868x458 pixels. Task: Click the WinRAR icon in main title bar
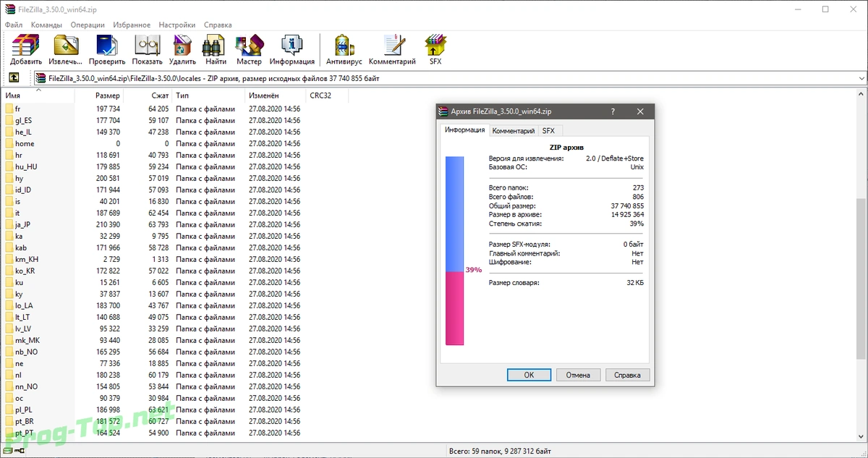tap(9, 9)
